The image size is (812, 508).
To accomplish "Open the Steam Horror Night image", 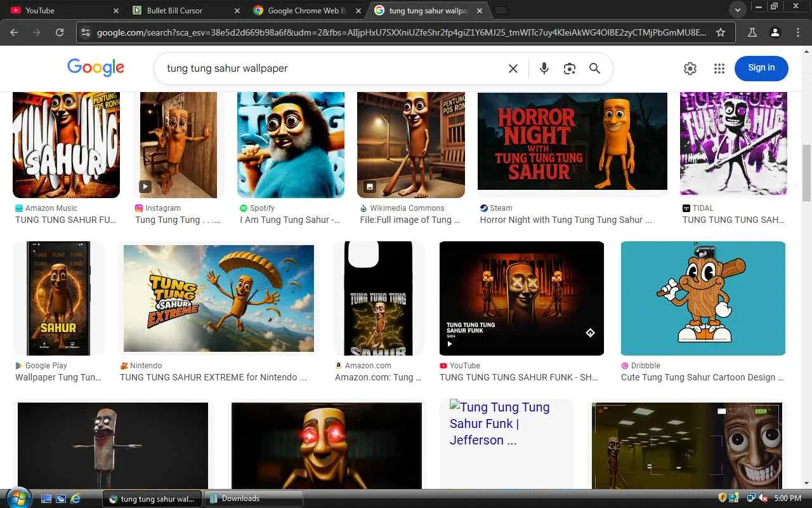I will 572,141.
